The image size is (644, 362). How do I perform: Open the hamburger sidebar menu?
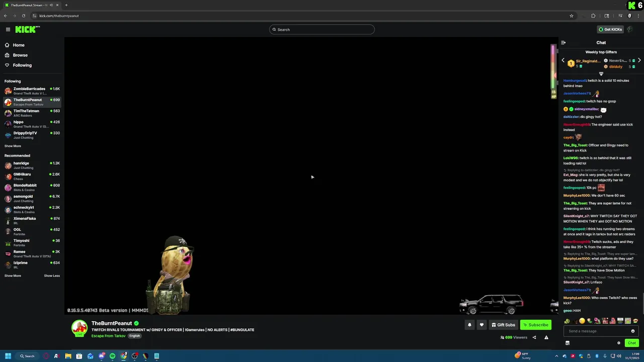click(8, 29)
